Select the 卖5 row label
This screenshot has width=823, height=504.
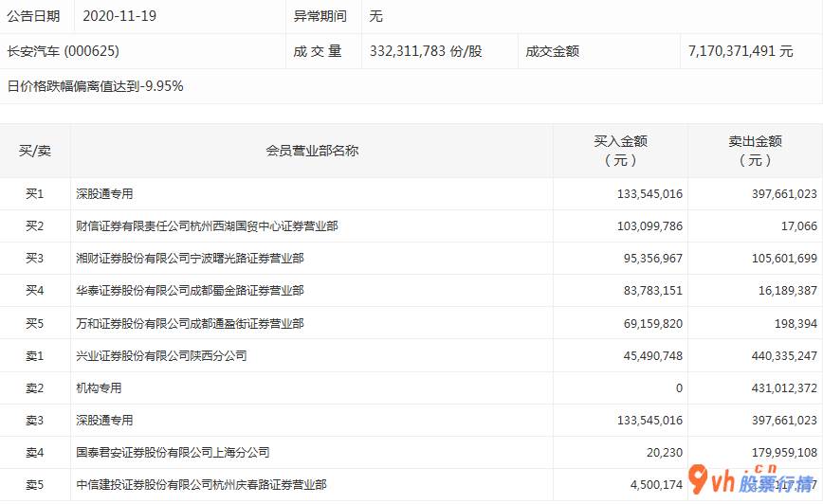[35, 485]
